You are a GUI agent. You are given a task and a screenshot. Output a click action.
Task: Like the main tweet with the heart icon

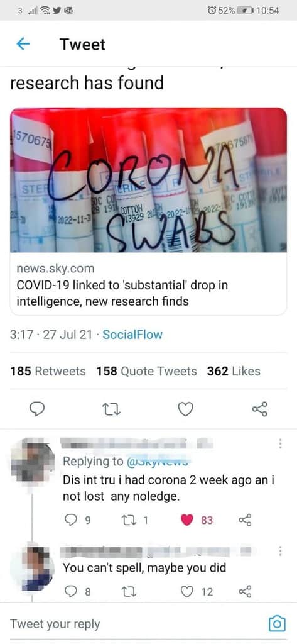pyautogui.click(x=185, y=409)
